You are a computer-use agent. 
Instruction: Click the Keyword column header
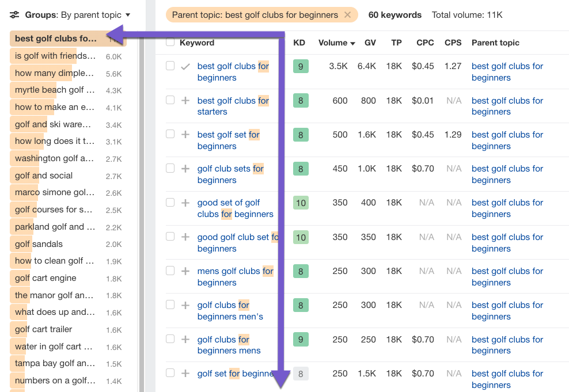tap(197, 43)
